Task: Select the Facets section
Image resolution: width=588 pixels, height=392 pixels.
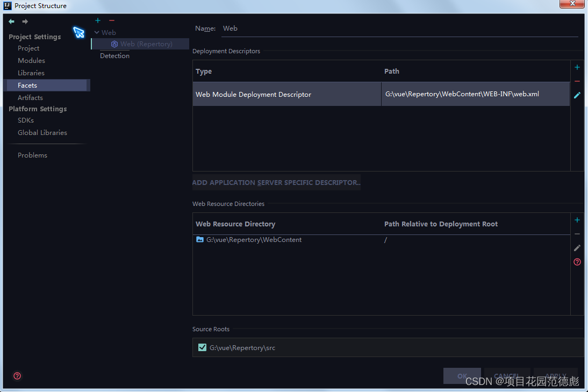Action: tap(47, 85)
